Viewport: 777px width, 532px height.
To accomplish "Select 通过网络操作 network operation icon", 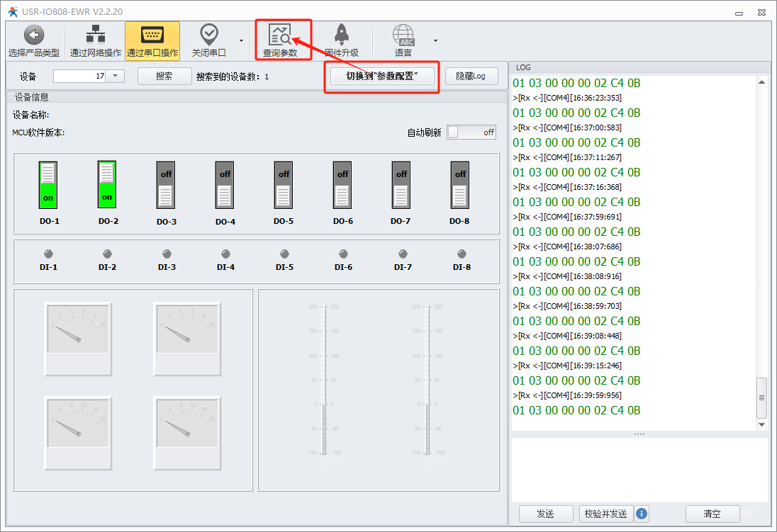I will [95, 35].
